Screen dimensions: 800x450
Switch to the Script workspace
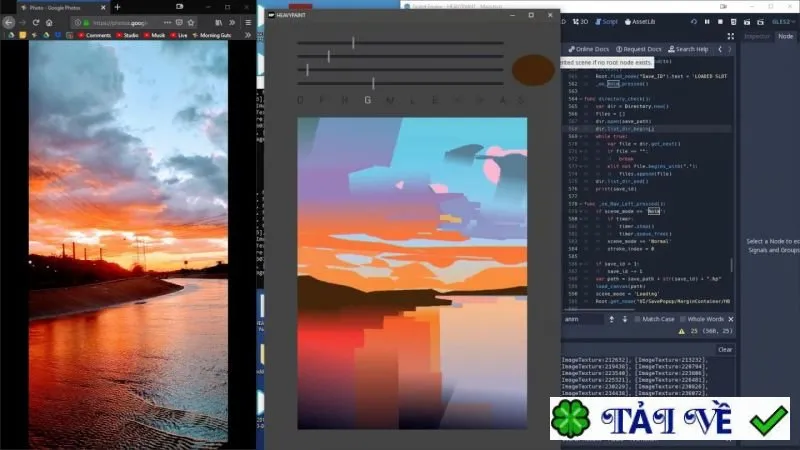(607, 22)
